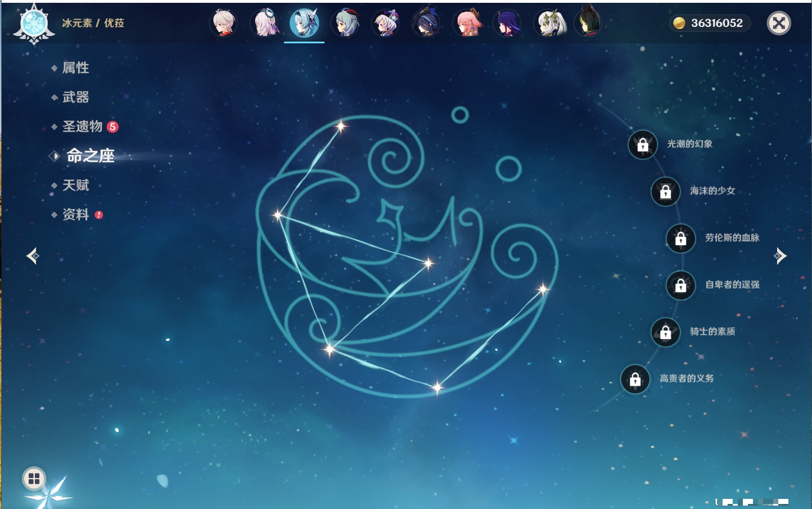The image size is (812, 509).
Task: Select the 劳伦斯的血脉 lock icon
Action: (681, 238)
